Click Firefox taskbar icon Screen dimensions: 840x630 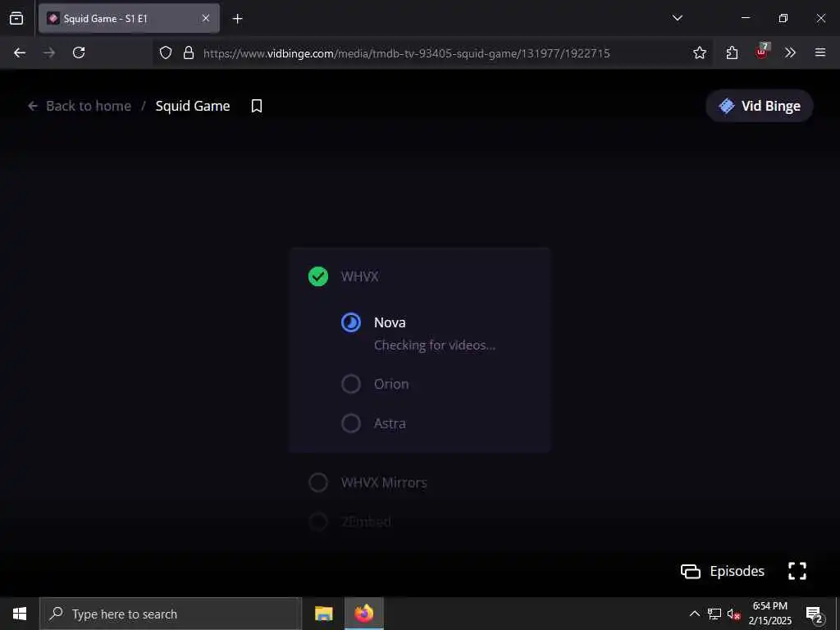(x=363, y=614)
